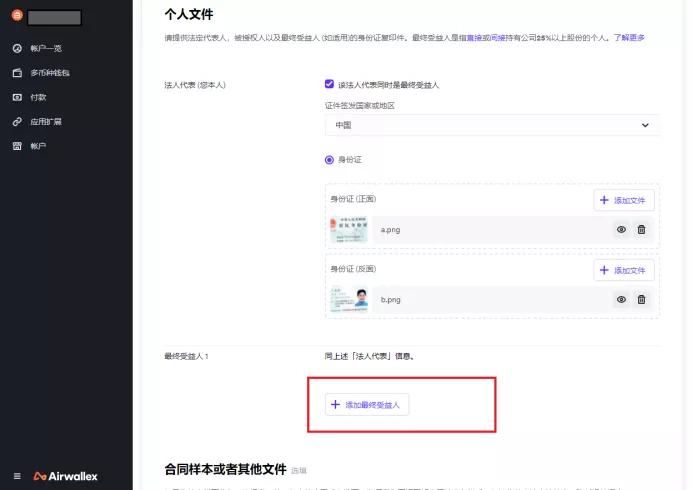
Task: Open the 多币种钱包 sidebar menu item
Action: (x=50, y=73)
